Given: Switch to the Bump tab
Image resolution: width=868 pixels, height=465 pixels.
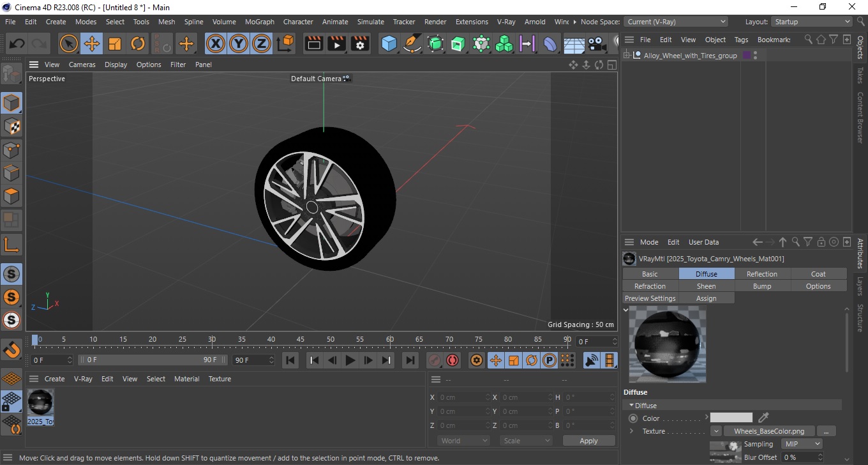Looking at the screenshot, I should (x=762, y=286).
